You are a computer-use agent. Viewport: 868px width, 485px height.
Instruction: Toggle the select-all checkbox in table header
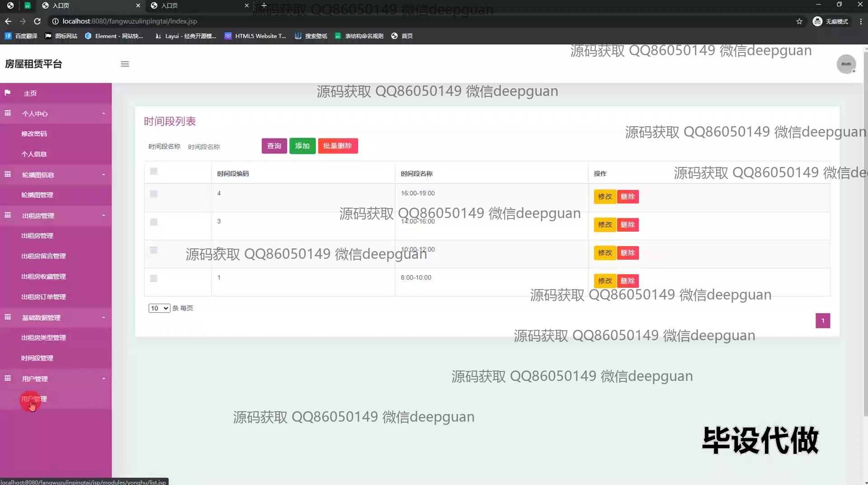154,171
